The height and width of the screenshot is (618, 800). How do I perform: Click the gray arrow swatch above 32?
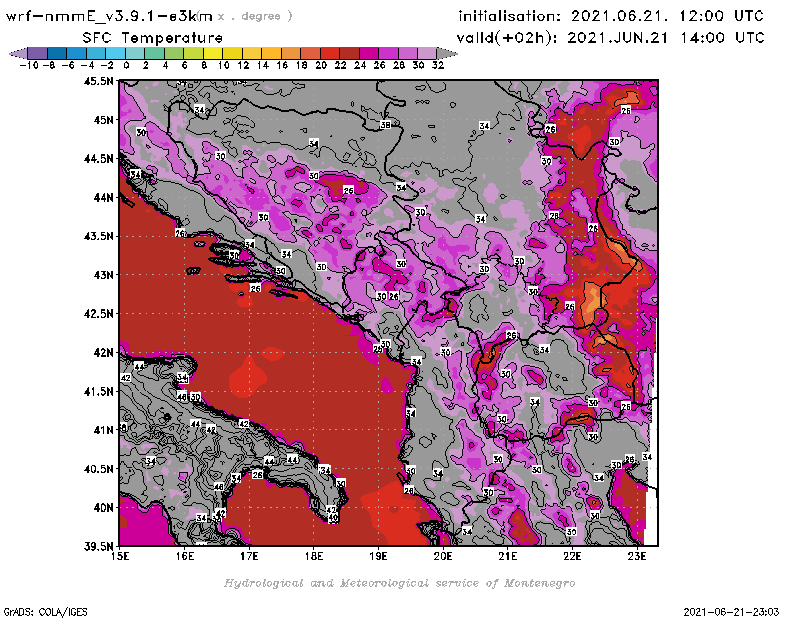[x=447, y=53]
